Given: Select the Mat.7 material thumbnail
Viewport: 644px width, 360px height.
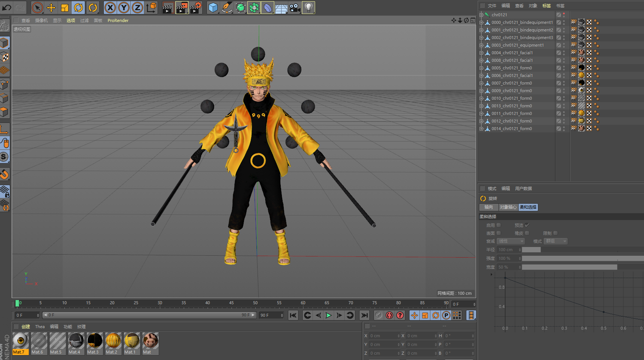Looking at the screenshot, I should [20, 343].
